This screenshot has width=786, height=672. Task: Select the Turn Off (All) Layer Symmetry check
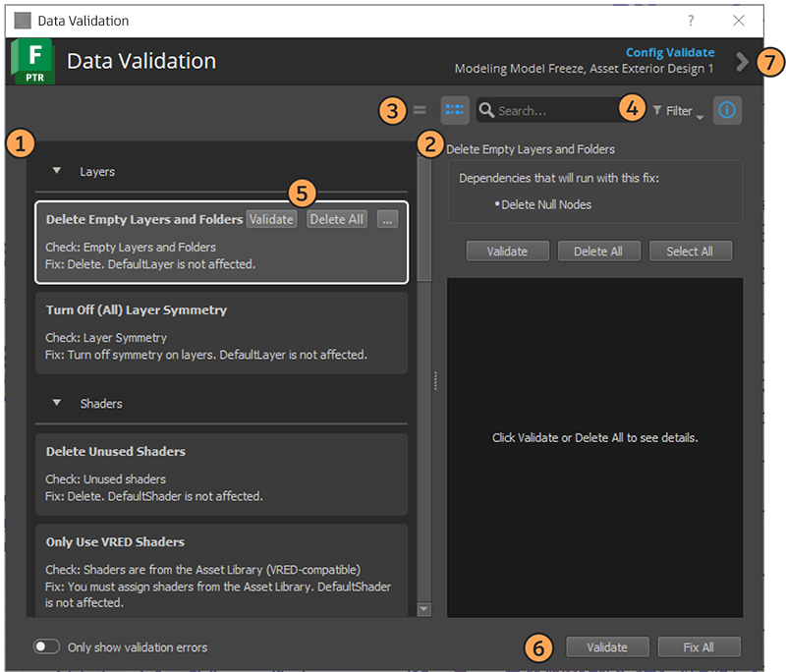pos(221,331)
